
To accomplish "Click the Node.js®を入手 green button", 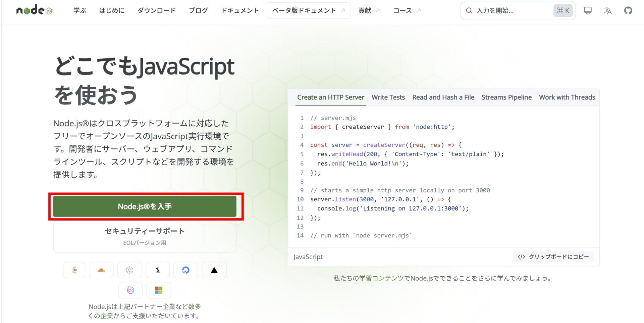I will coord(145,206).
